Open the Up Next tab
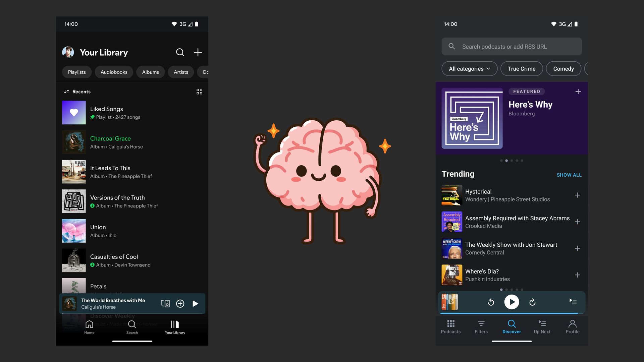Screen dimensions: 644x362 [x=542, y=326]
